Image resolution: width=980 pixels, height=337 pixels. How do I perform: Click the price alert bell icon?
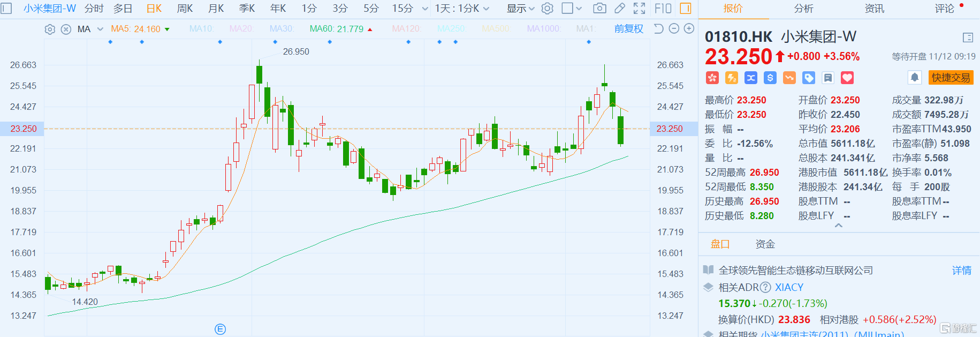click(915, 78)
